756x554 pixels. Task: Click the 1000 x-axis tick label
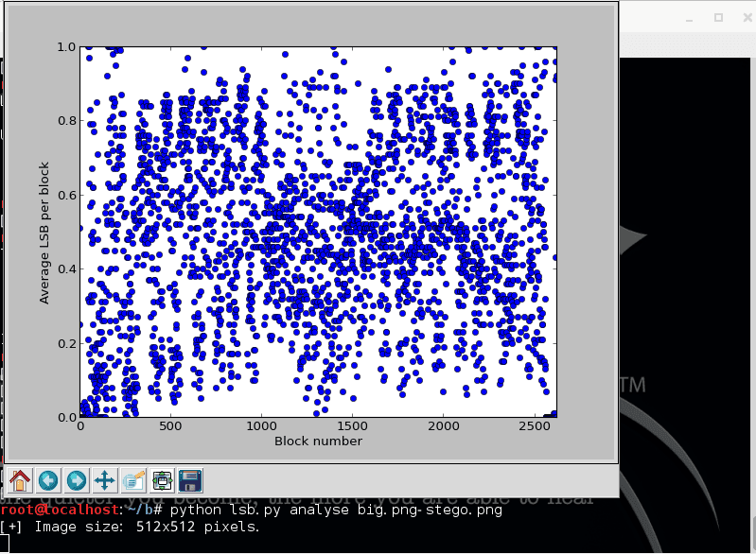coord(262,426)
